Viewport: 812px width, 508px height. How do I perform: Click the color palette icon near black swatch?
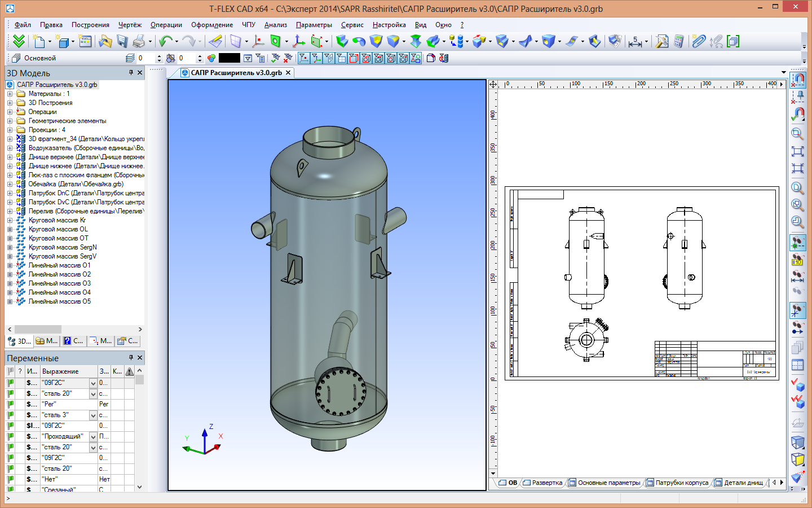tap(211, 58)
